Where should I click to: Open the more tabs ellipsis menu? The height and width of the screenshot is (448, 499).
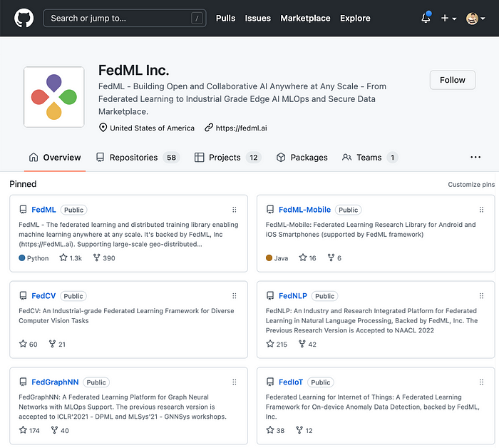(475, 157)
